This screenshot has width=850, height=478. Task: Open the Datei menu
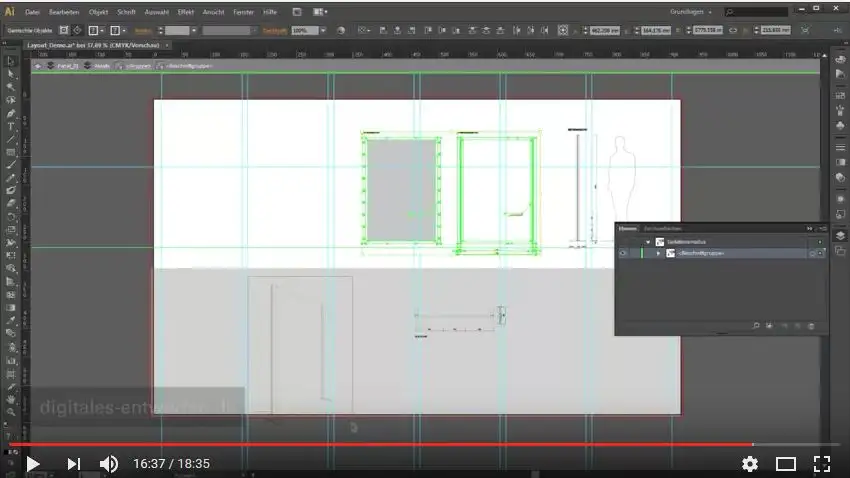tap(33, 12)
